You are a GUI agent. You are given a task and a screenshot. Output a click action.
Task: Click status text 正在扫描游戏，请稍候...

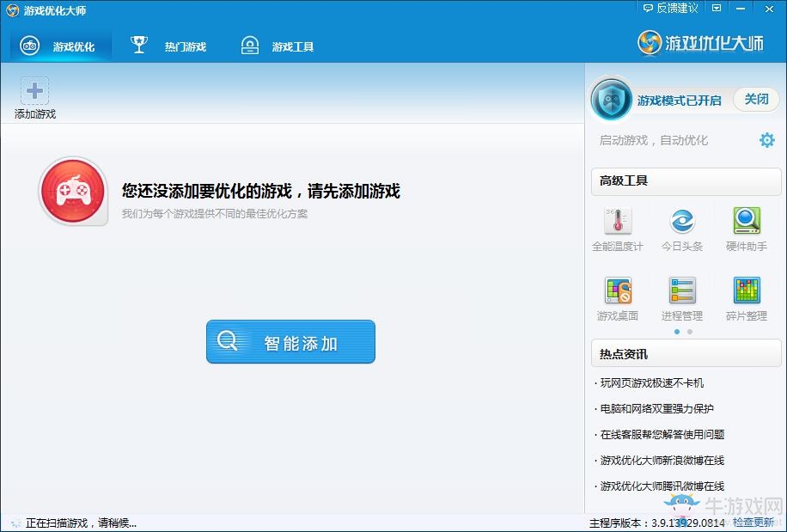tap(81, 523)
